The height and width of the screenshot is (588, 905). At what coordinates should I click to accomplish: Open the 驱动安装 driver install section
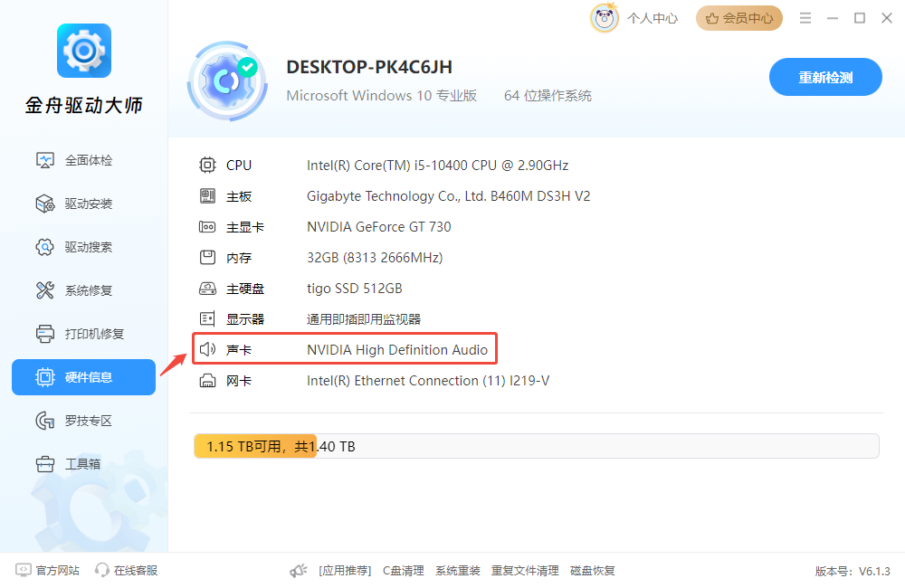pos(74,204)
